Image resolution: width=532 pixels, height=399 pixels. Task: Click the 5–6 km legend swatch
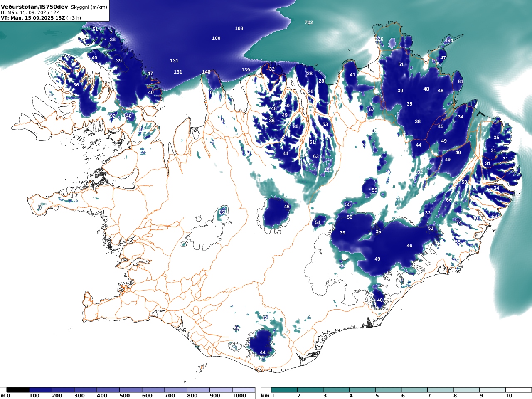point(388,390)
